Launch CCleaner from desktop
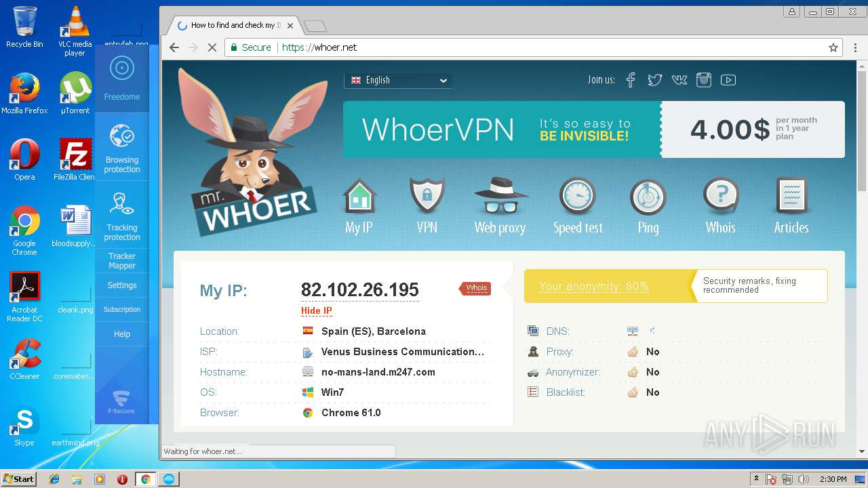Image resolution: width=868 pixels, height=488 pixels. click(x=24, y=359)
